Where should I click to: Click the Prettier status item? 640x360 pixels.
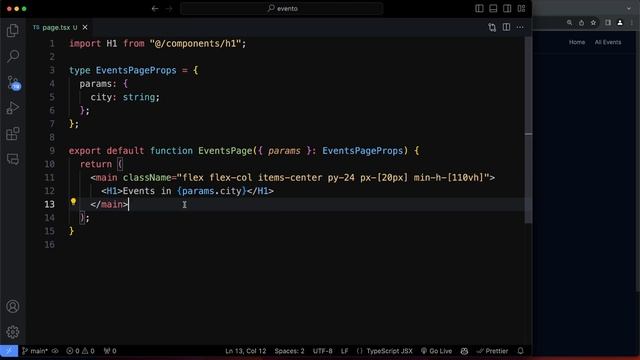[x=493, y=351]
